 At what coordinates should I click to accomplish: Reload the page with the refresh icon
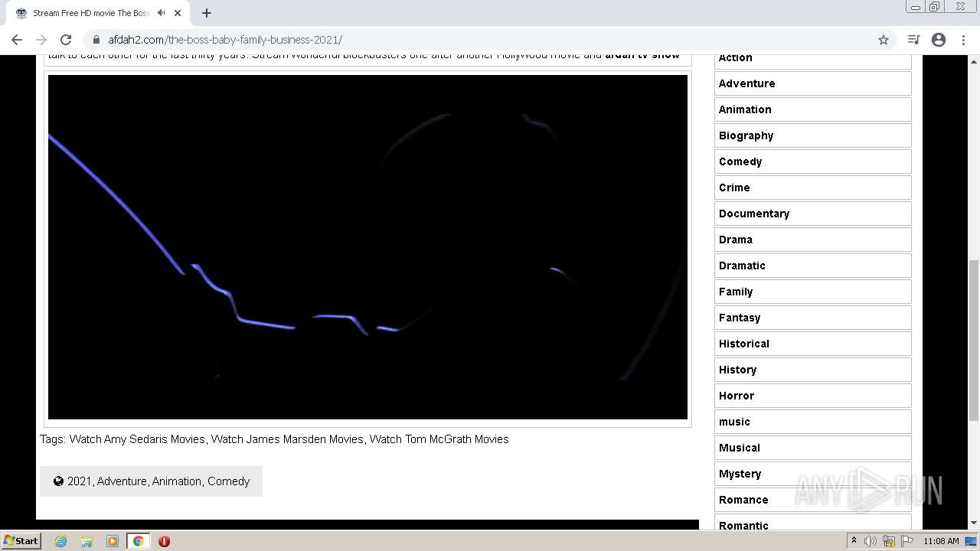click(x=66, y=40)
